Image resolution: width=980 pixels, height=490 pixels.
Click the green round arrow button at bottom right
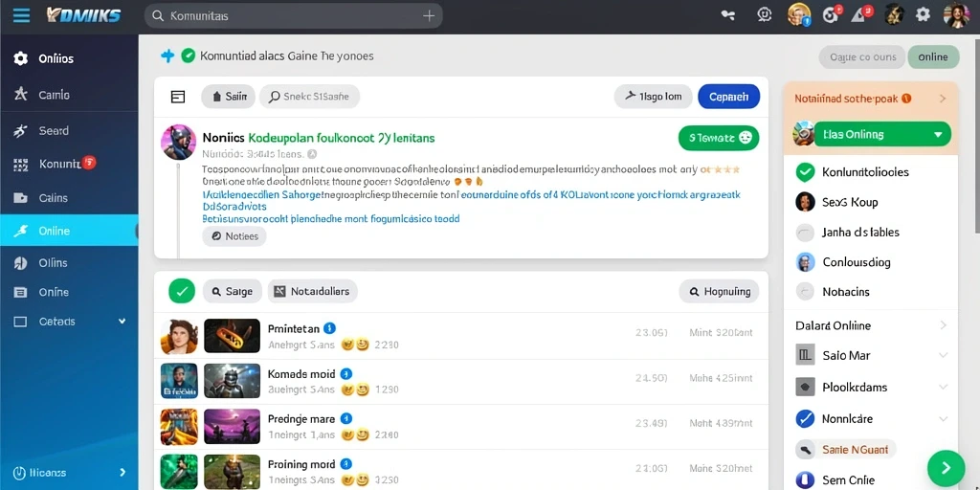click(x=946, y=467)
